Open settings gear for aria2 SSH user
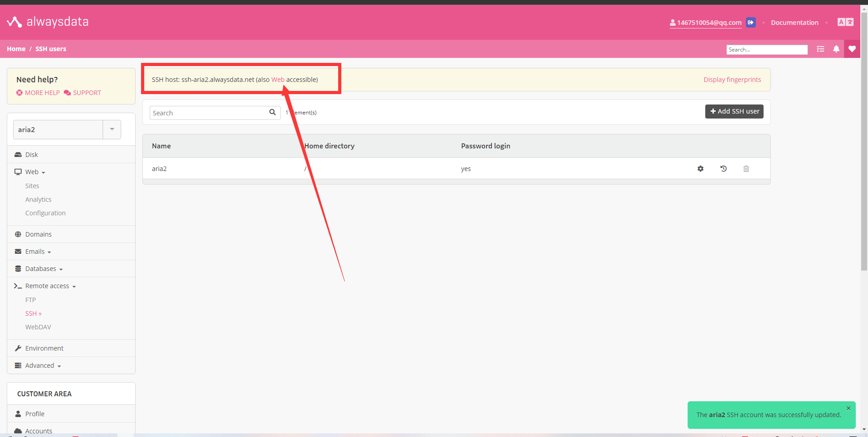Viewport: 868px width, 437px height. point(700,169)
